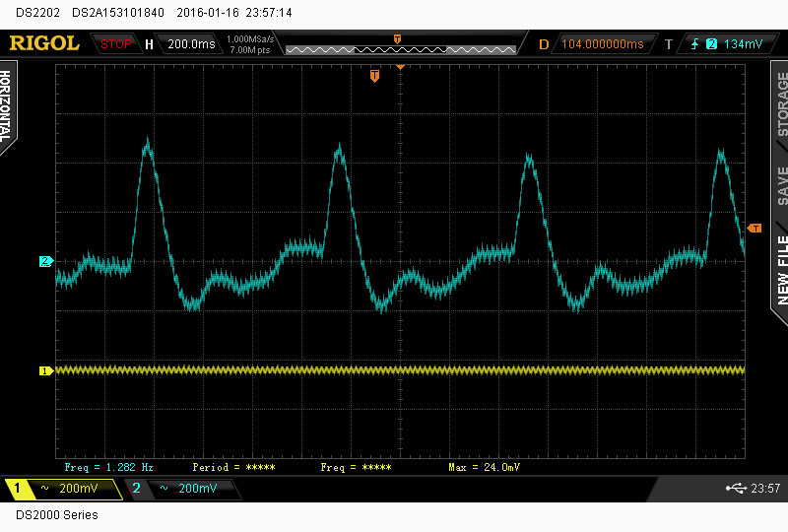The height and width of the screenshot is (532, 788).
Task: Click the DS2202 model name text
Action: [x=37, y=13]
